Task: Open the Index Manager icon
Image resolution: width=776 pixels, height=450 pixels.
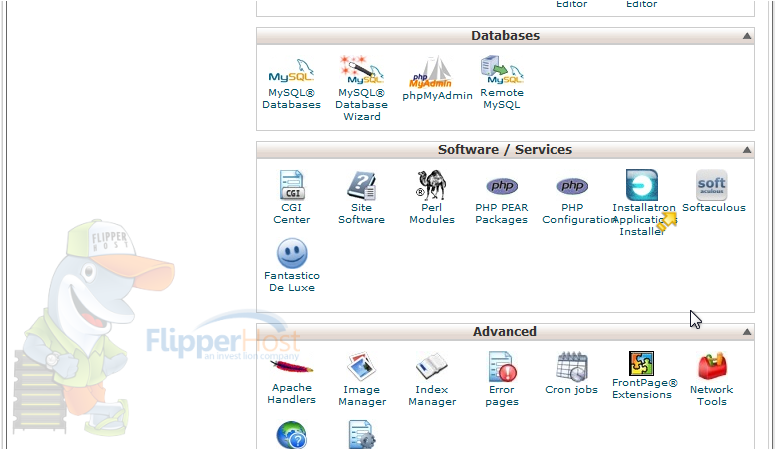Action: point(432,367)
